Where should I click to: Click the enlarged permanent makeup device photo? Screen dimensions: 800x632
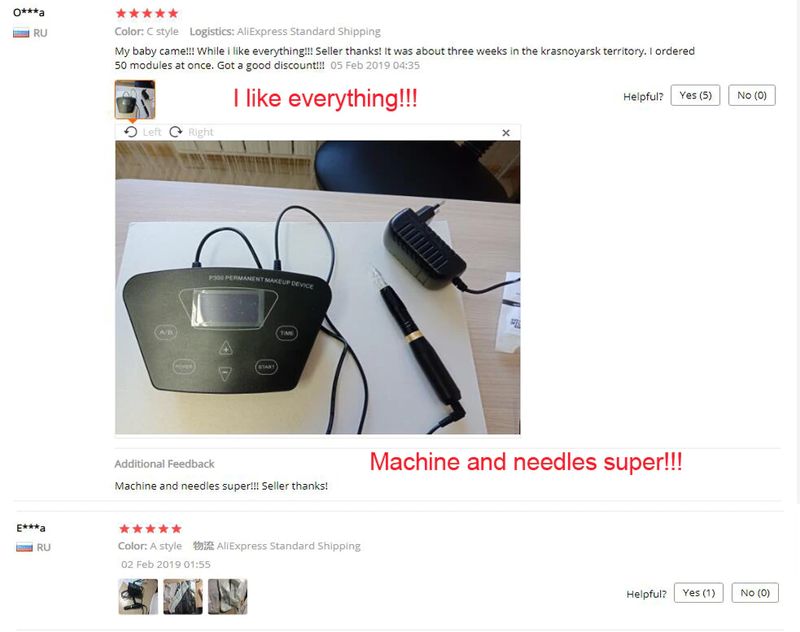click(x=318, y=287)
